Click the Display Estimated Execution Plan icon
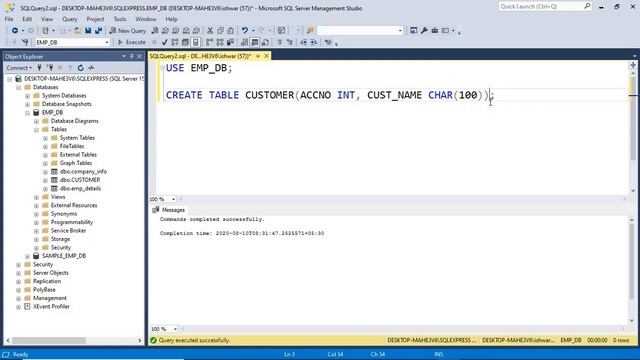The image size is (640, 360). pos(175,42)
